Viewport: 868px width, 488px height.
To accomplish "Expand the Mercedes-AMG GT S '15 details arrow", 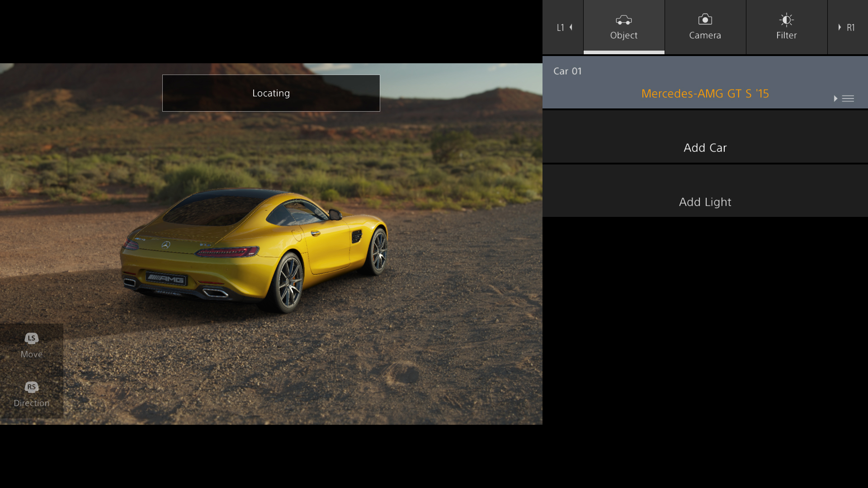I will tap(835, 99).
